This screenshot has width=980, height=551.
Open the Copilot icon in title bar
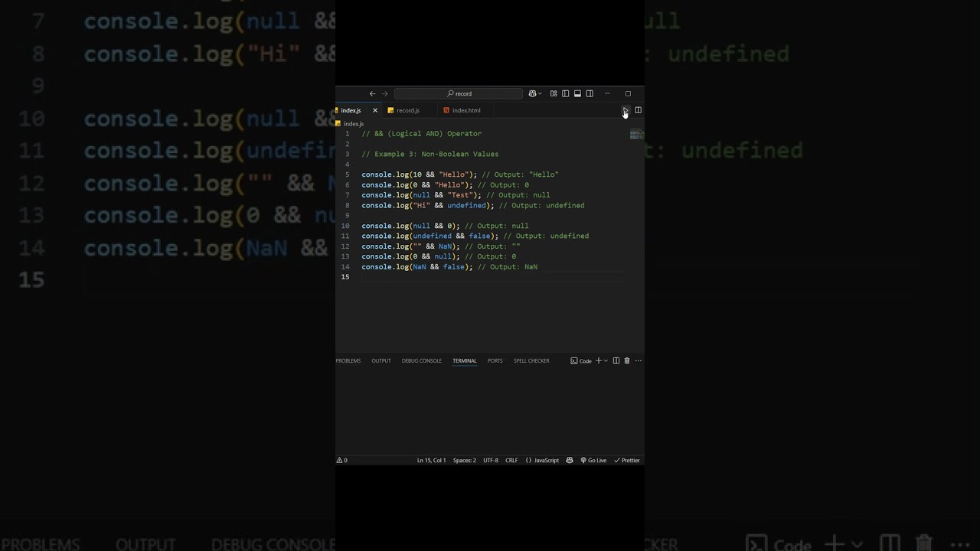[532, 93]
